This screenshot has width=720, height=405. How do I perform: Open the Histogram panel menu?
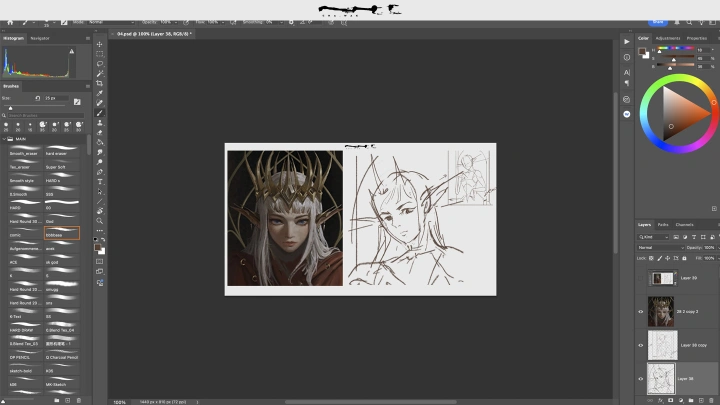click(88, 38)
